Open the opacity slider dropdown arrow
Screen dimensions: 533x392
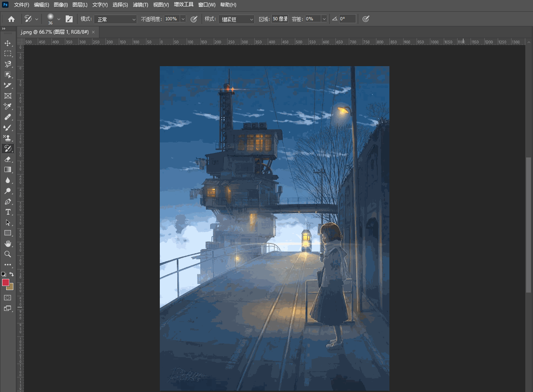pos(183,19)
